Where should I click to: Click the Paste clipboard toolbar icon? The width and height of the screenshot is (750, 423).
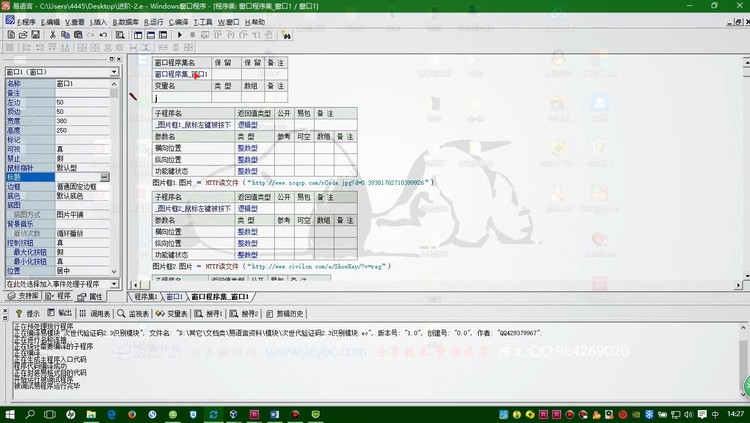tap(76, 34)
